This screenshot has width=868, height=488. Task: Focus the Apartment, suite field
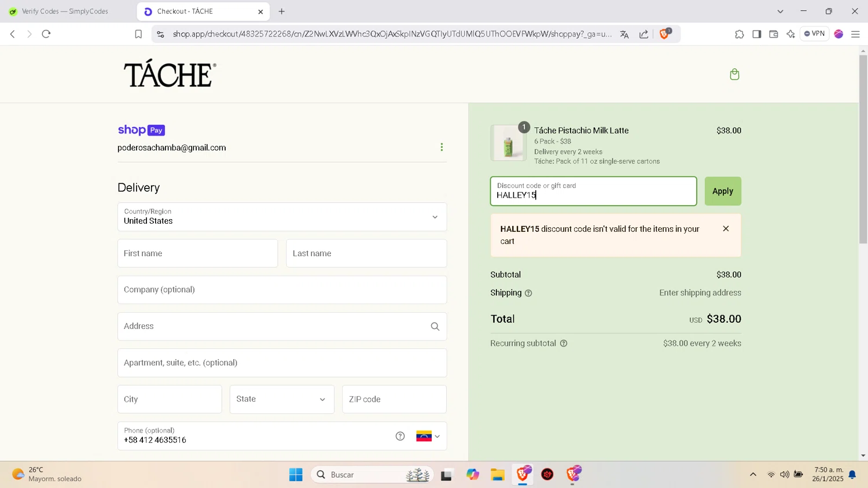click(282, 363)
